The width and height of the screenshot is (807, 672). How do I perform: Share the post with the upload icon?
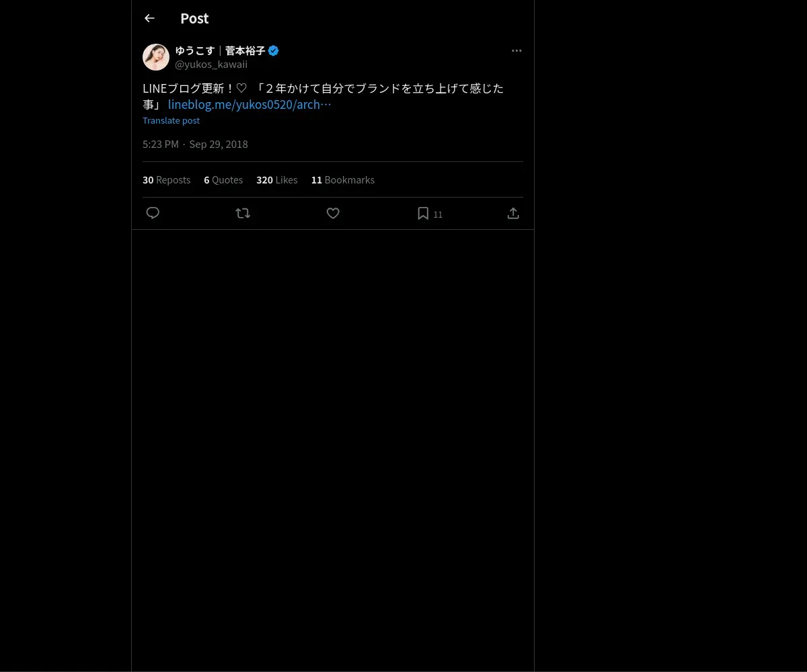[513, 213]
